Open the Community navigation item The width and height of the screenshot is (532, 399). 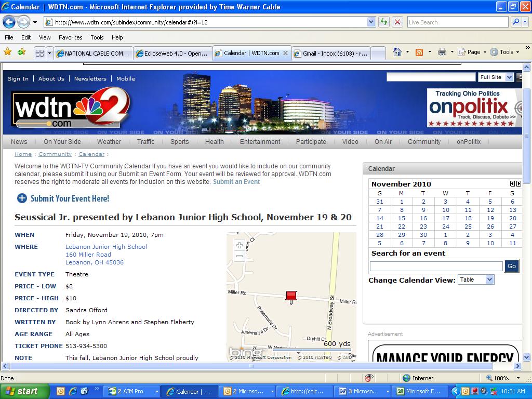pos(424,142)
